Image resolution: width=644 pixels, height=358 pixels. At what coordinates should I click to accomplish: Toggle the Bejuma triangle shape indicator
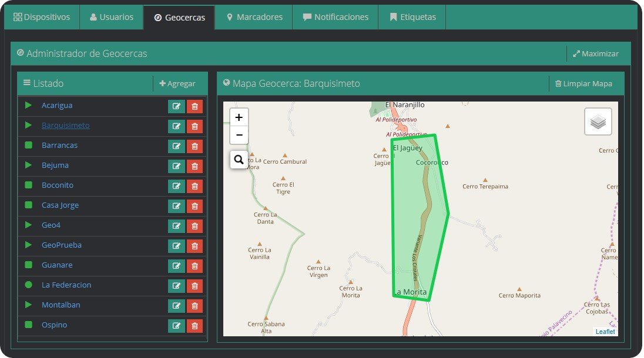coord(28,166)
